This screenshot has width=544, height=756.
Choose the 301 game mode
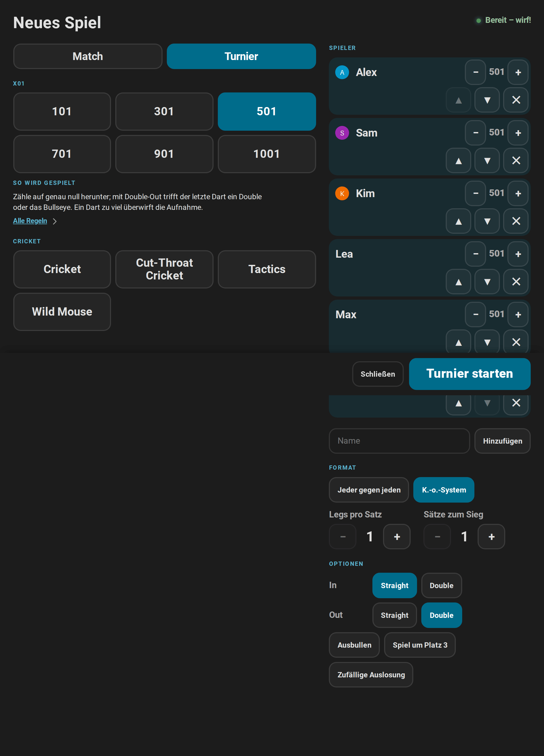pos(164,111)
